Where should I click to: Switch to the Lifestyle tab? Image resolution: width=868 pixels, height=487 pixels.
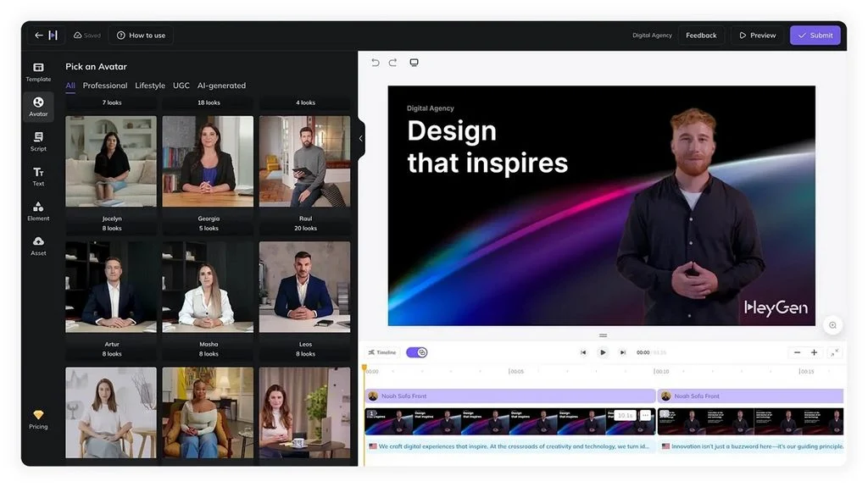point(150,86)
